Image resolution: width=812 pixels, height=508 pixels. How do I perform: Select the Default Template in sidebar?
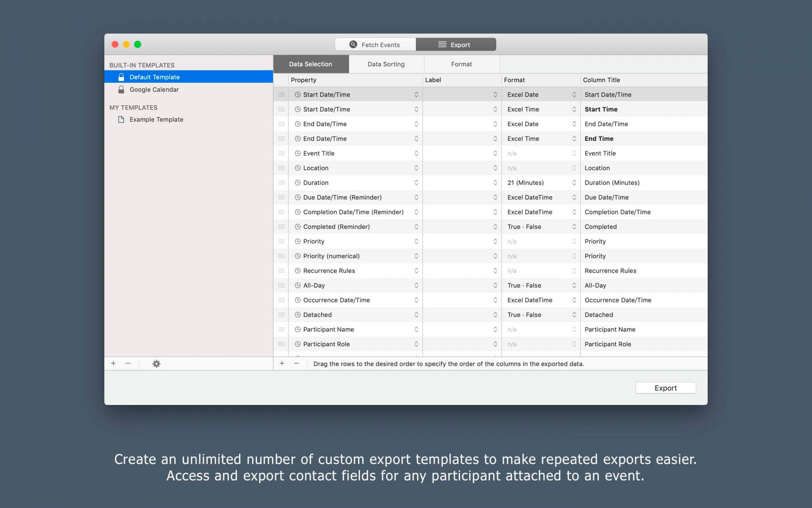(154, 77)
